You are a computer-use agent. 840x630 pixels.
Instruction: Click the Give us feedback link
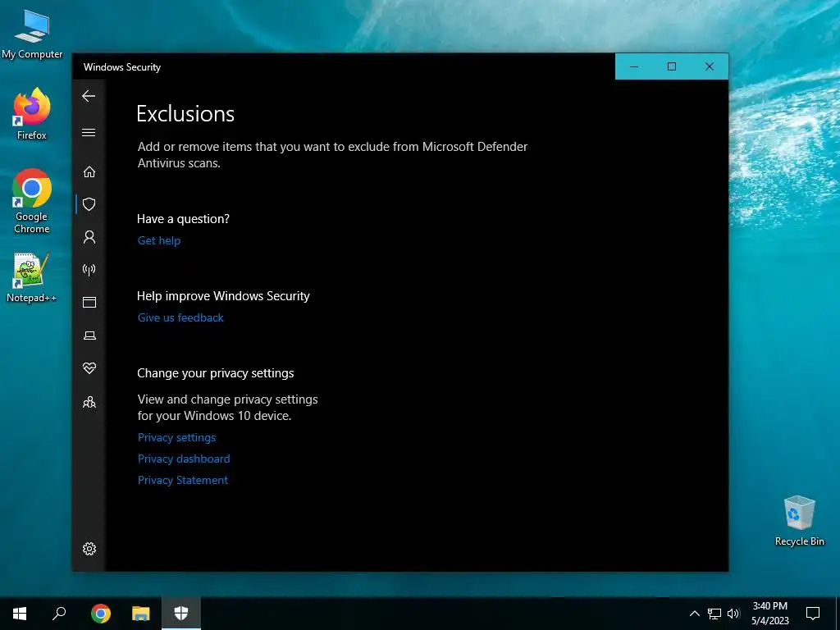(180, 317)
